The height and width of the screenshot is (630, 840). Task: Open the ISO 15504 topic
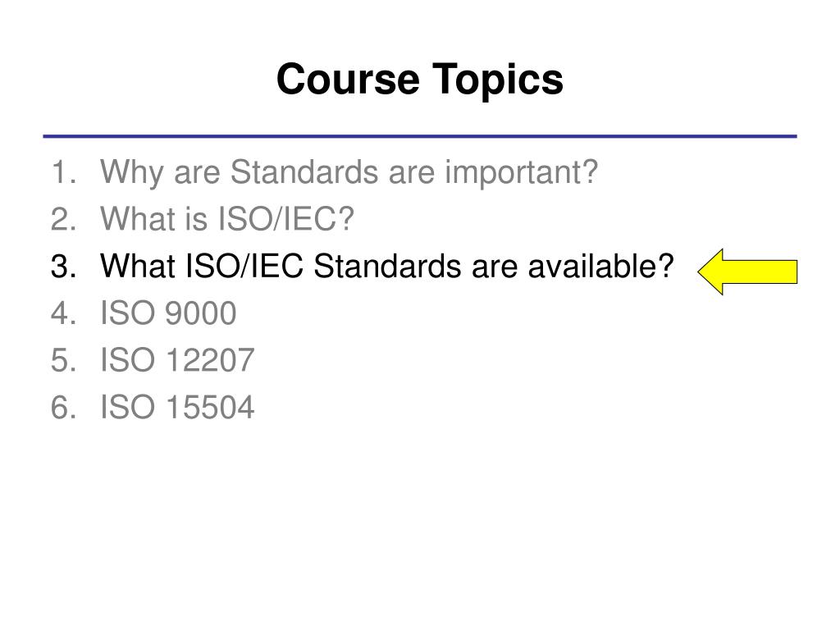click(177, 407)
